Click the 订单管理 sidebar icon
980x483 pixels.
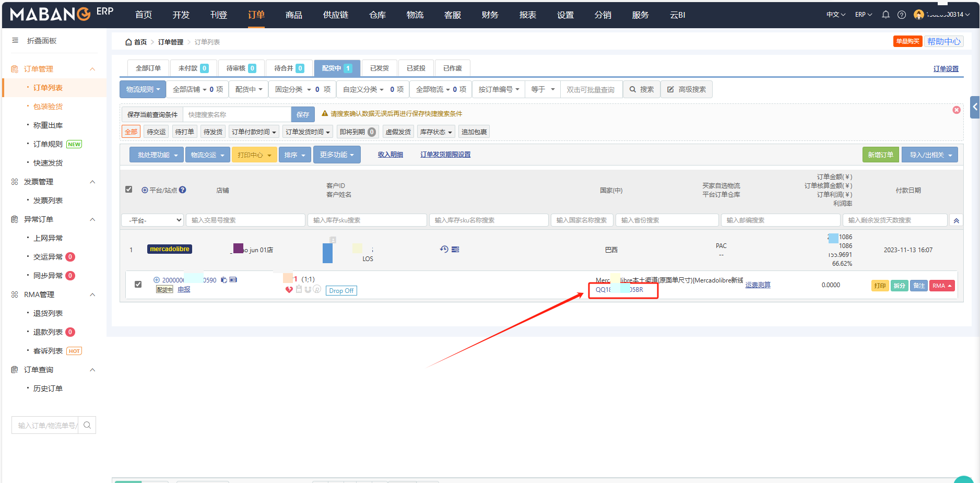coord(15,69)
